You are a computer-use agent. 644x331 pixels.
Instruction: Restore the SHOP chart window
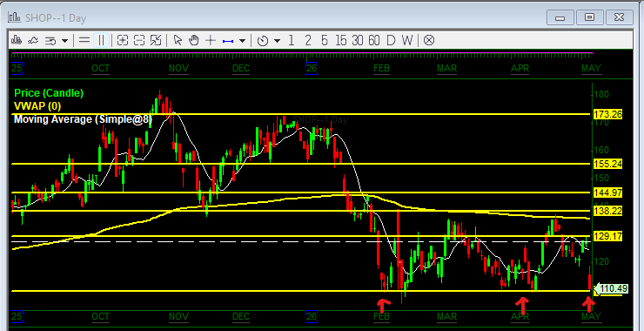(x=589, y=17)
